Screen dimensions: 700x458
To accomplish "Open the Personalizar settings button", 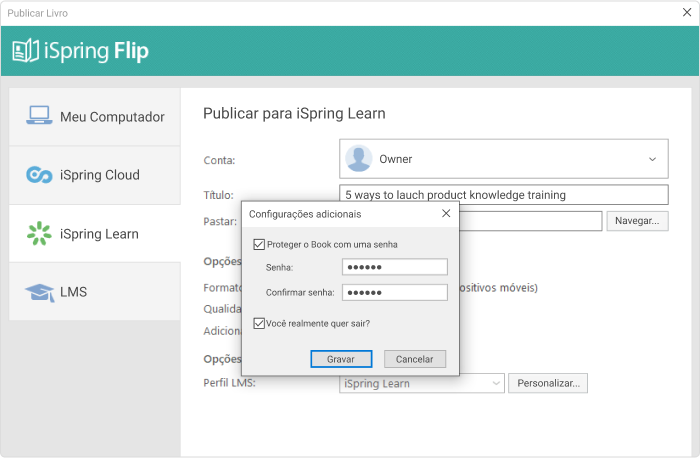I will (548, 383).
